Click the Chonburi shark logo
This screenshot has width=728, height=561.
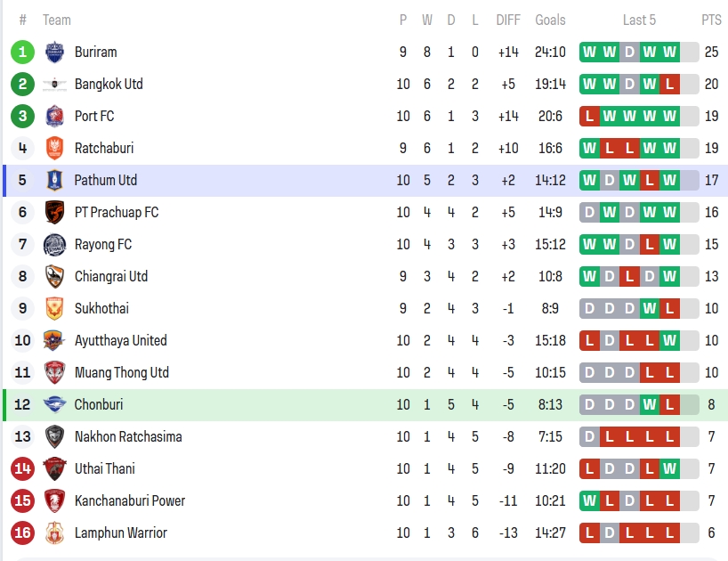pyautogui.click(x=54, y=404)
